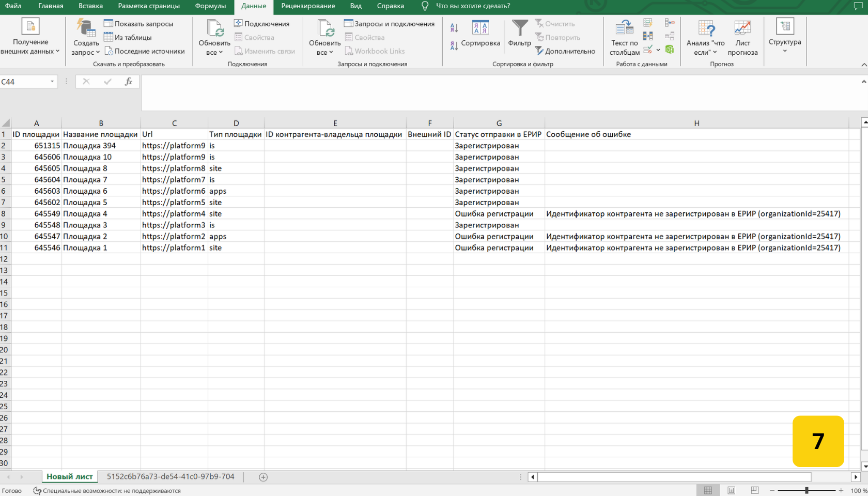The height and width of the screenshot is (496, 868).
Task: Open the Формулы ribbon tab
Action: [x=210, y=6]
